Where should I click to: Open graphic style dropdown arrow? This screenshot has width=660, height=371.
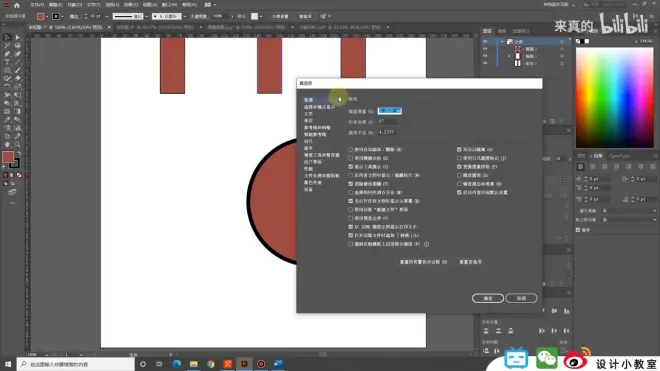click(261, 16)
